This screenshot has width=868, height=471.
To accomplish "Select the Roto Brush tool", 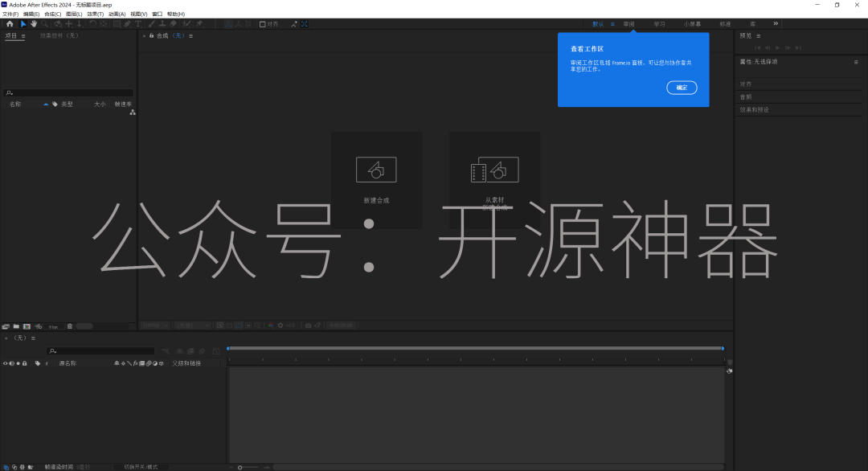I will point(186,24).
